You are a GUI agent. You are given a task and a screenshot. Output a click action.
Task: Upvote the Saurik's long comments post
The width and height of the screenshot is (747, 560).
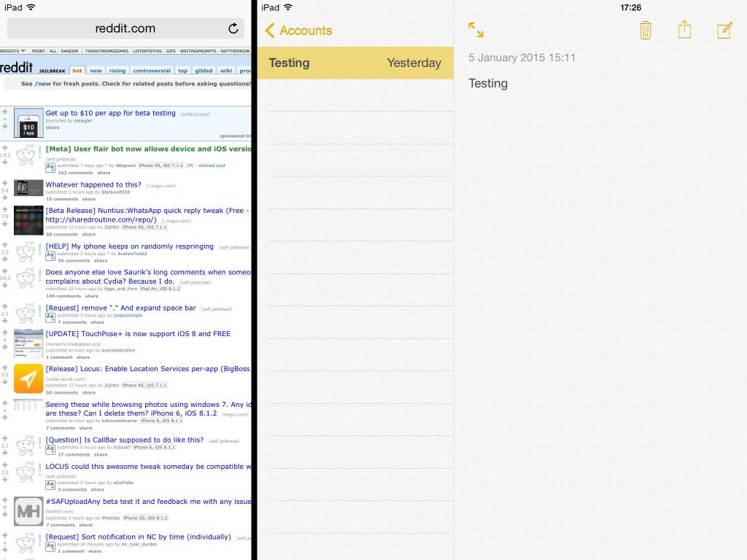[5, 271]
